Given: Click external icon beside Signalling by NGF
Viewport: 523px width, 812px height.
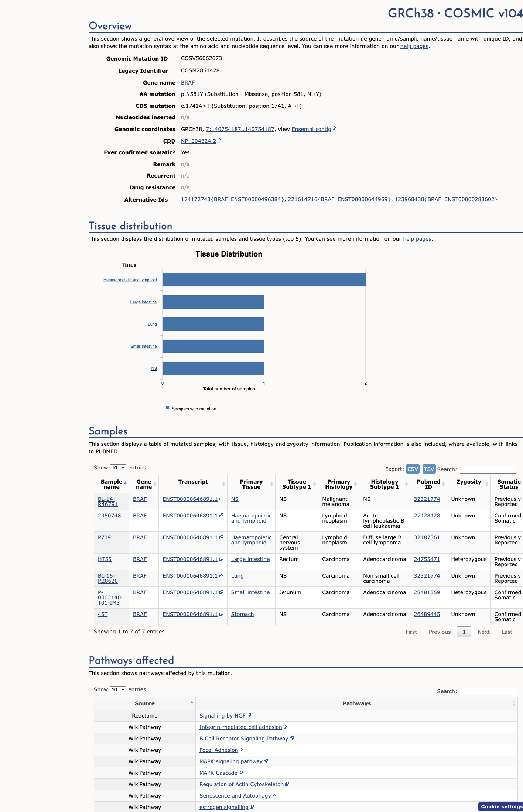Looking at the screenshot, I should point(249,715).
